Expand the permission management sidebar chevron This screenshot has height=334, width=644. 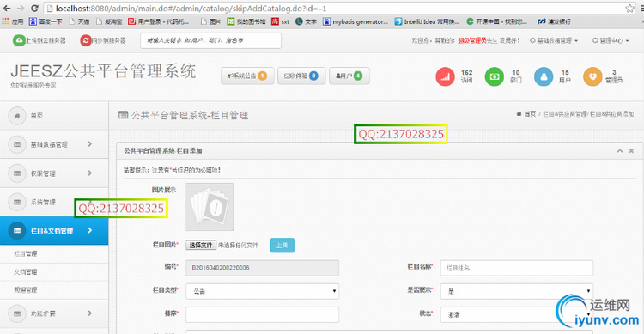(x=90, y=173)
